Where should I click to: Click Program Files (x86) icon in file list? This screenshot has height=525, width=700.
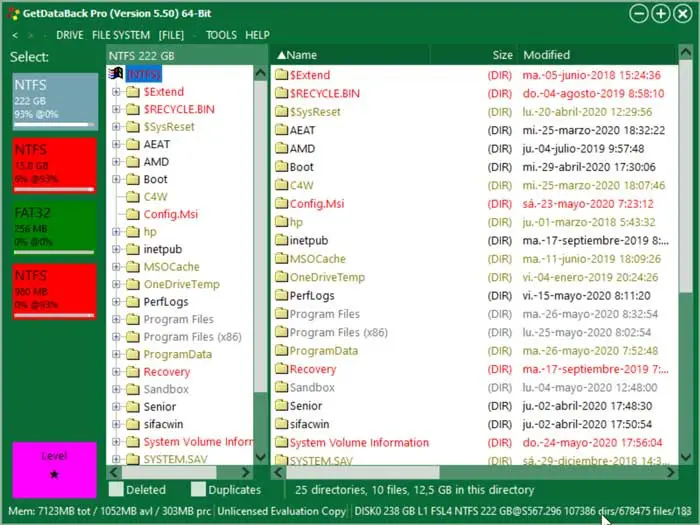281,332
